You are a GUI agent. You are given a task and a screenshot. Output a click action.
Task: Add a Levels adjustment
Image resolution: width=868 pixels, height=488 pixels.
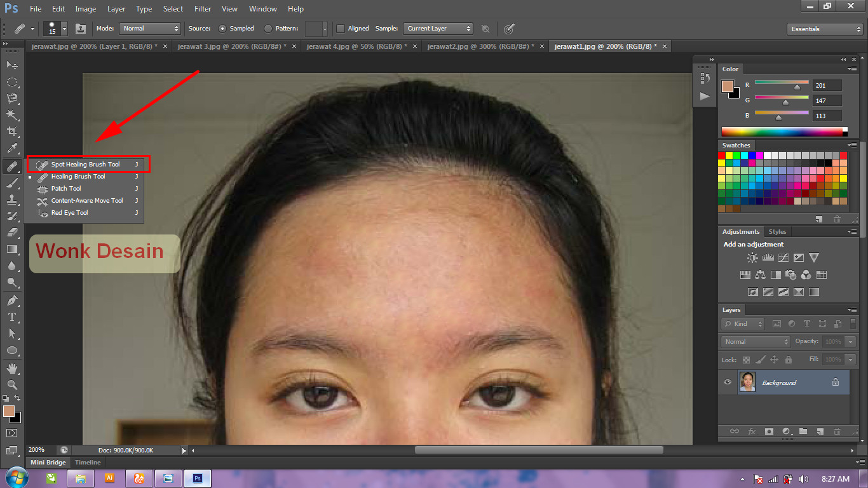pos(768,257)
